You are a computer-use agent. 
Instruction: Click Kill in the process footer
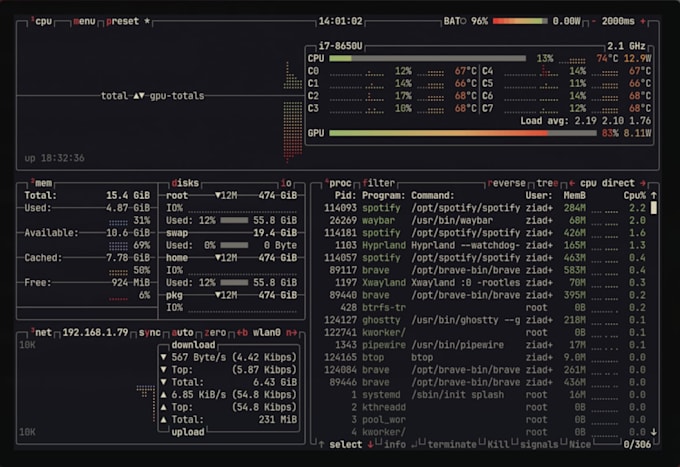click(x=498, y=444)
